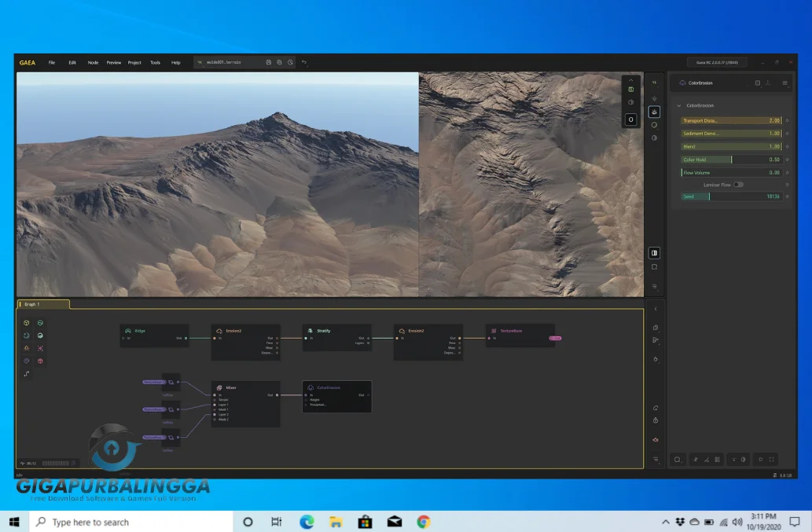Open the Tools menu

[156, 63]
